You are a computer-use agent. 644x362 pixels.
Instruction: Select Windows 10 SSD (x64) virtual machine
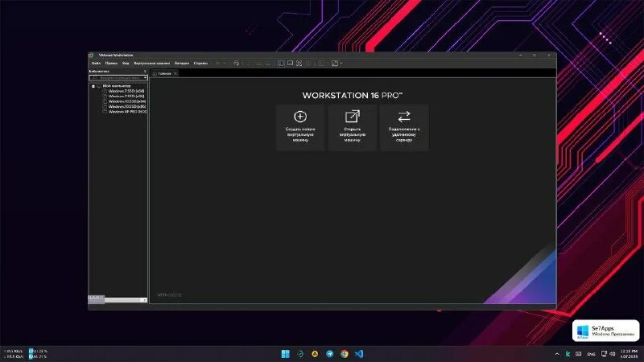127,101
